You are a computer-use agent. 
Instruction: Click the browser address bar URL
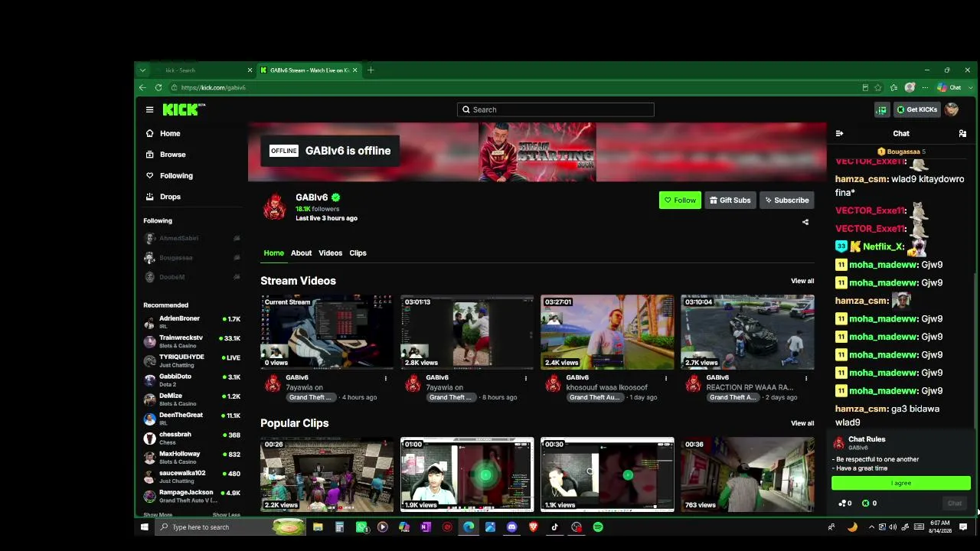214,87
